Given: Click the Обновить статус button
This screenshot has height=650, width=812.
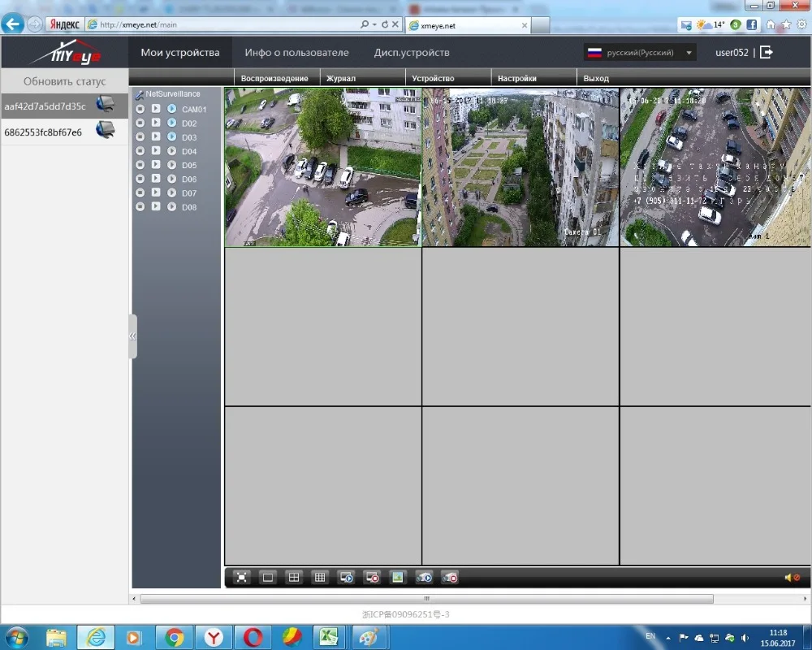Looking at the screenshot, I should [x=64, y=81].
